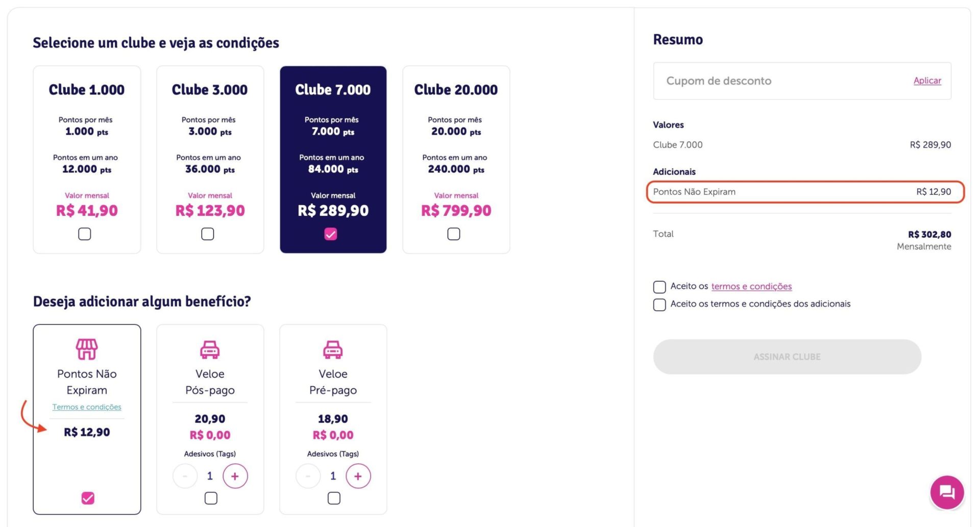Click the Assinar Clube button
Image resolution: width=980 pixels, height=527 pixels.
tap(787, 357)
